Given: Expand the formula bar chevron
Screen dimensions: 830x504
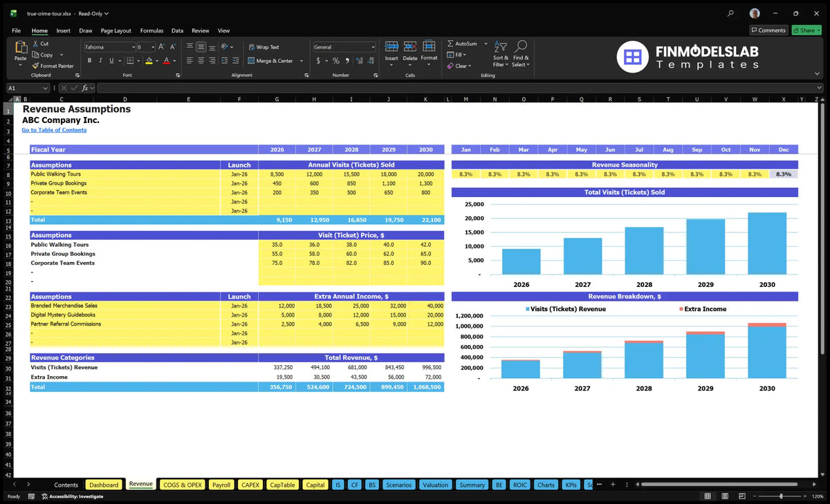Looking at the screenshot, I should point(819,88).
